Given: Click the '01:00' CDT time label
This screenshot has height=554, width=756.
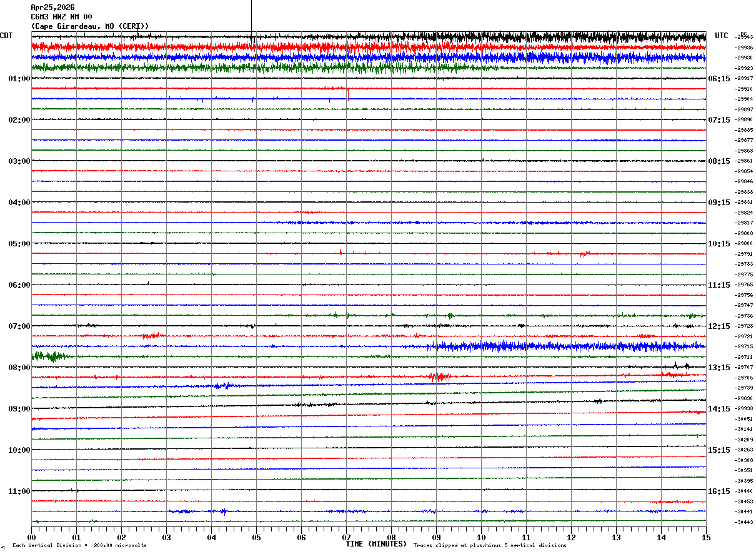Looking at the screenshot, I should click(x=19, y=79).
